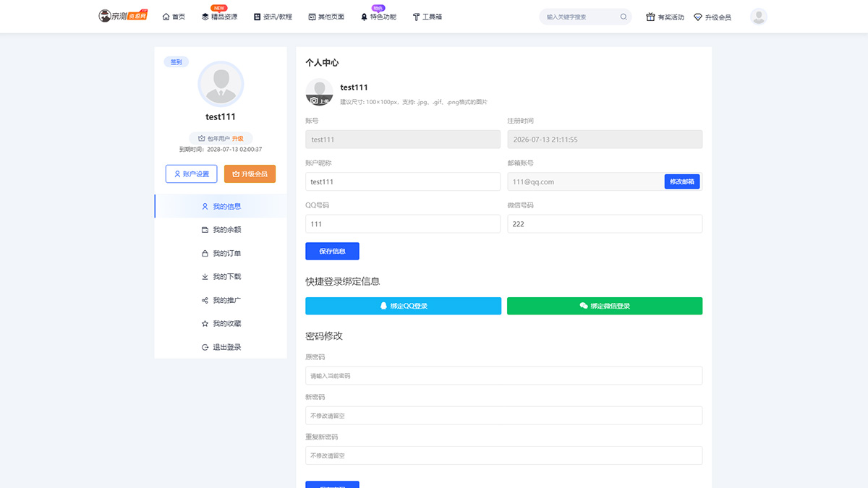Screen dimensions: 868x488
Task: Click the logout icon beside 退出登录
Action: (x=205, y=347)
